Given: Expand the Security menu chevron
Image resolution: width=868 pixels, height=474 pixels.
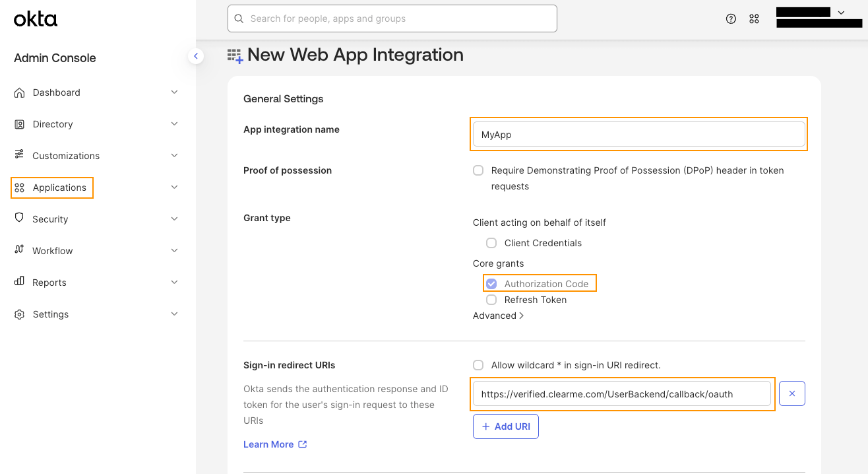Looking at the screenshot, I should click(x=174, y=219).
